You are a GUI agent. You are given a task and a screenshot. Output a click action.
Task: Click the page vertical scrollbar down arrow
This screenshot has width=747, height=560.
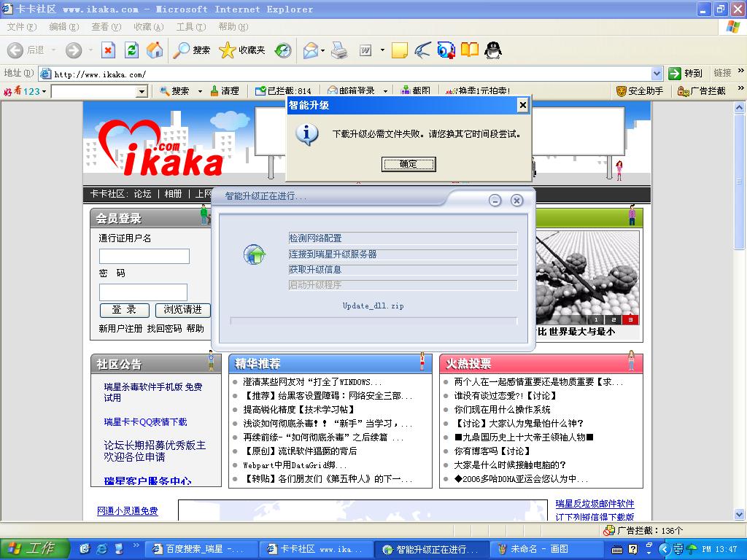pos(740,514)
